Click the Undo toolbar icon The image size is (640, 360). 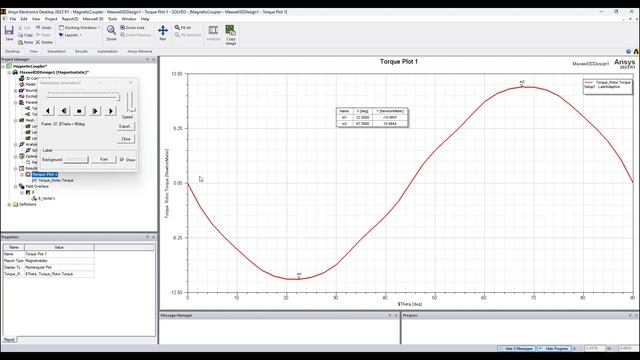(38, 28)
